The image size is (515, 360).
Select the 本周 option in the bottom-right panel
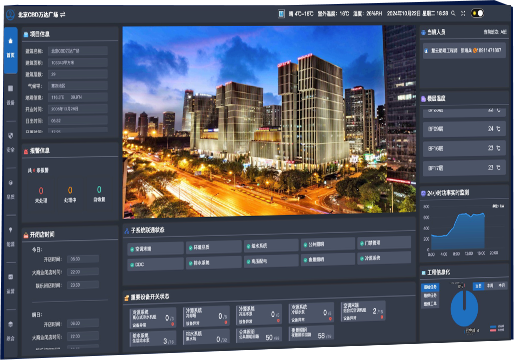click(x=490, y=286)
